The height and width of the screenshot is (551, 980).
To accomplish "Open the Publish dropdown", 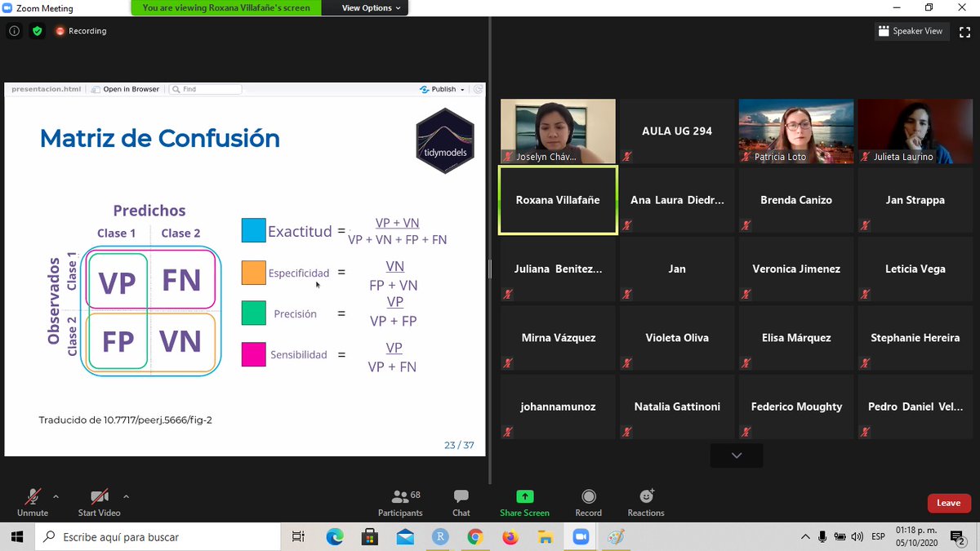I will [442, 89].
